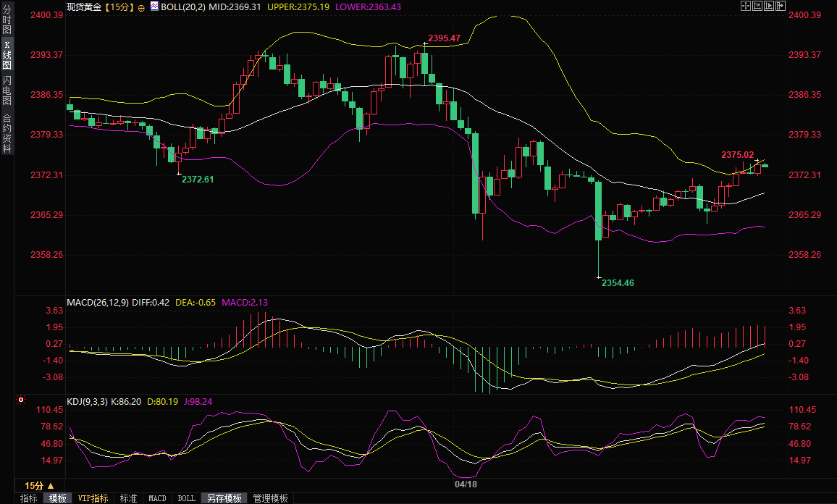
Task: Click the 管理模板 button
Action: click(x=270, y=498)
